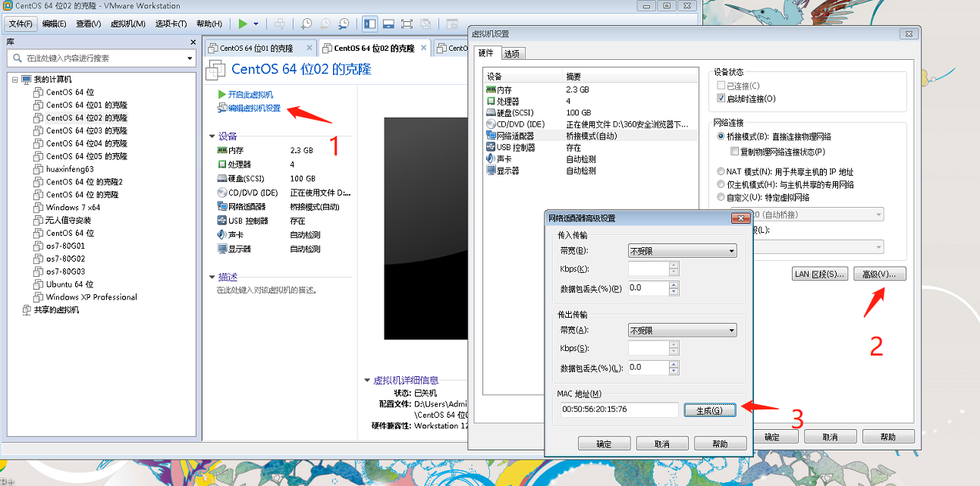This screenshot has width=980, height=486.
Task: Click 生成(G) to generate MAC
Action: (710, 410)
